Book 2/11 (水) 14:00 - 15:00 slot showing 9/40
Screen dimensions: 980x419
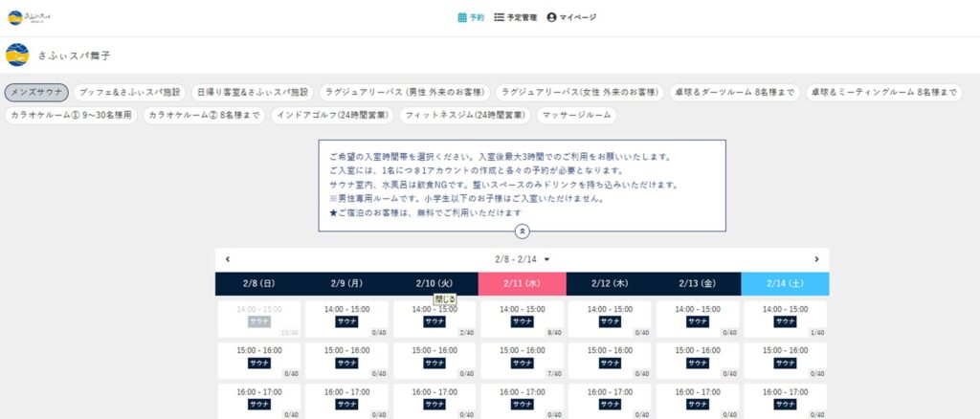tap(522, 320)
